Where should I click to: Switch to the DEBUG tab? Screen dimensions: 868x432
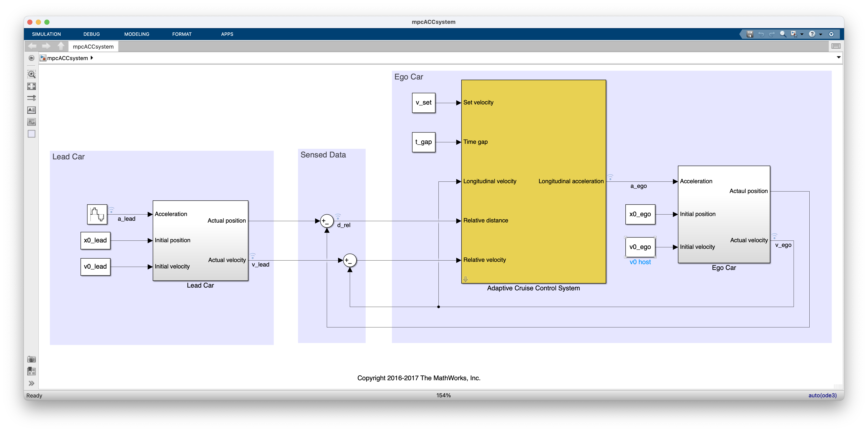[91, 34]
